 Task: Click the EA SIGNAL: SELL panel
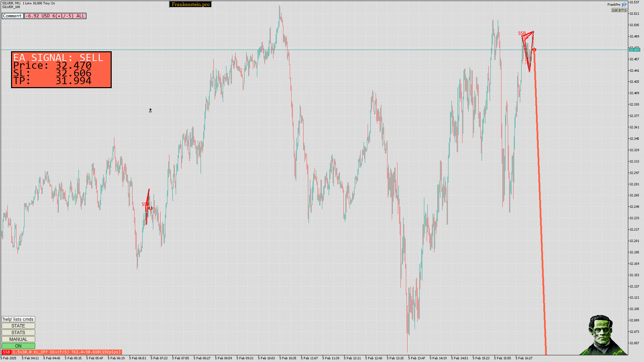pyautogui.click(x=61, y=70)
